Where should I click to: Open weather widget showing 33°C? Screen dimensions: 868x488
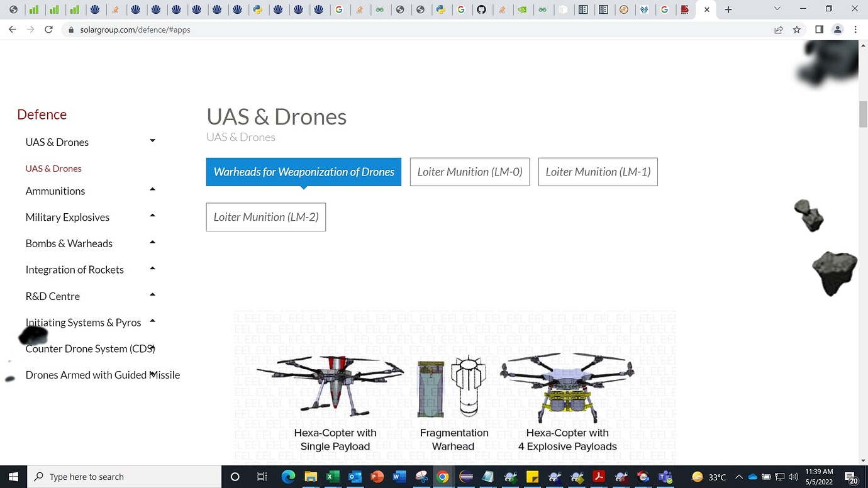[x=709, y=477]
